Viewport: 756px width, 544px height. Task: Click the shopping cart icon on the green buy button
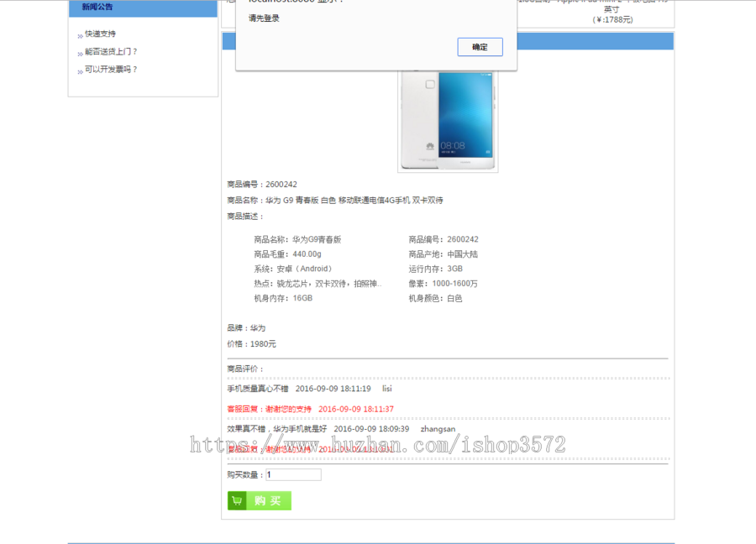click(238, 500)
